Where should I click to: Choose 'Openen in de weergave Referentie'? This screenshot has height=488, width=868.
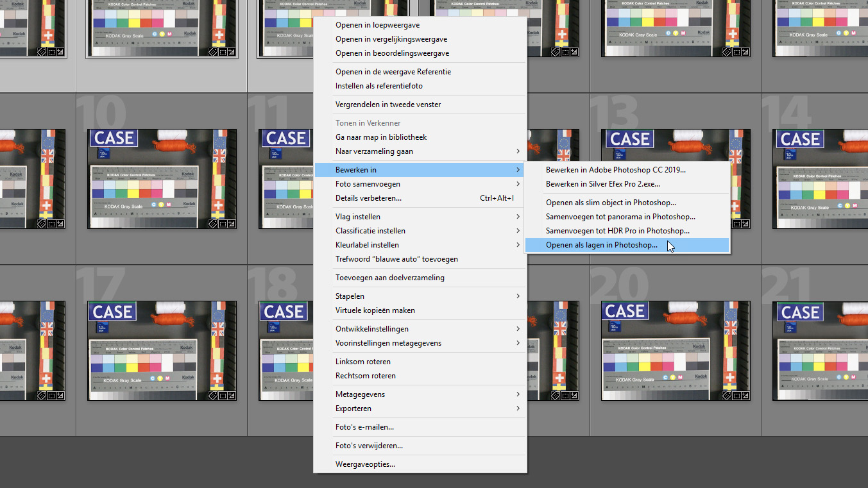[420, 72]
